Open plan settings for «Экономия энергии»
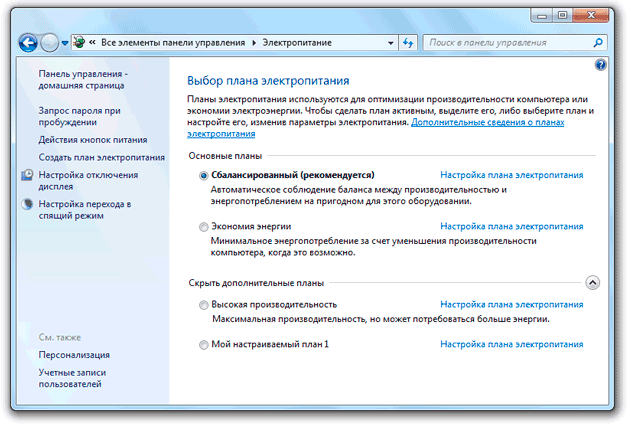628x425 pixels. (x=511, y=226)
